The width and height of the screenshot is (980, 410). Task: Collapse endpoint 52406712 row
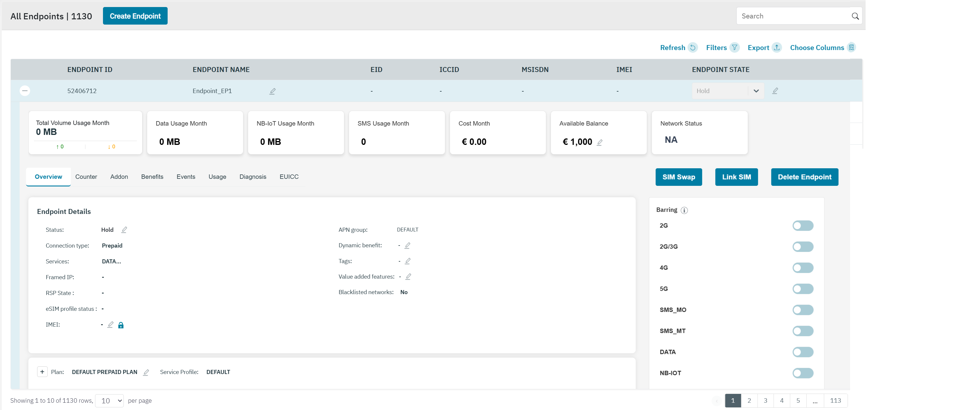(x=25, y=91)
